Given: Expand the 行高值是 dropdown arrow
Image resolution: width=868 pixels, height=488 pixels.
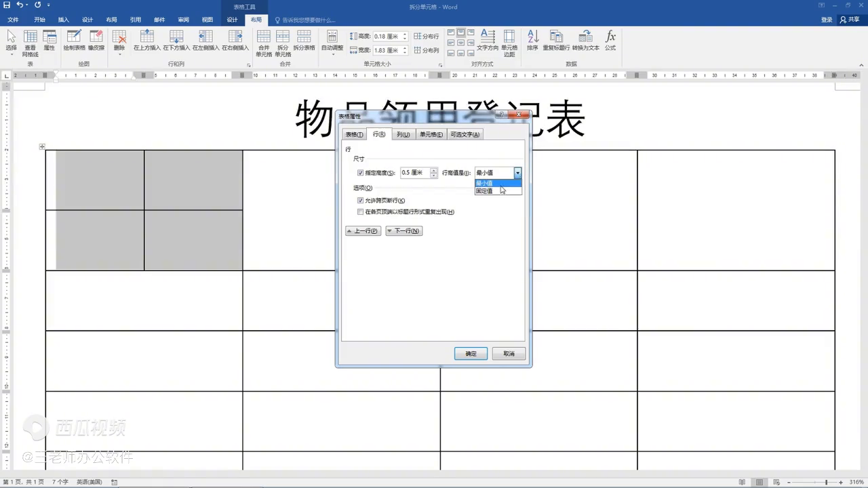Looking at the screenshot, I should pyautogui.click(x=517, y=173).
